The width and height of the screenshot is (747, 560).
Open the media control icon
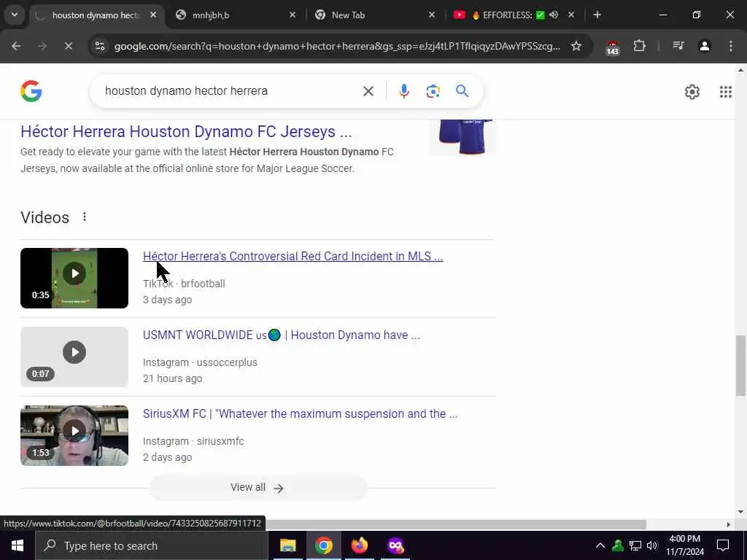point(678,46)
